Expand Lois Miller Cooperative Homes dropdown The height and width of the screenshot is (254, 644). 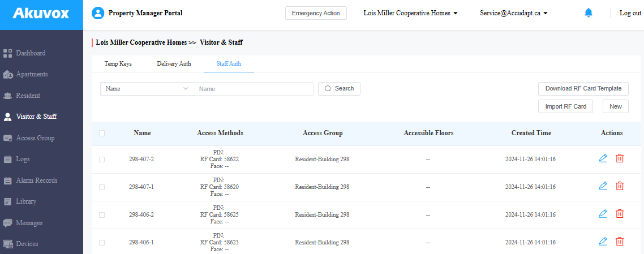click(410, 13)
